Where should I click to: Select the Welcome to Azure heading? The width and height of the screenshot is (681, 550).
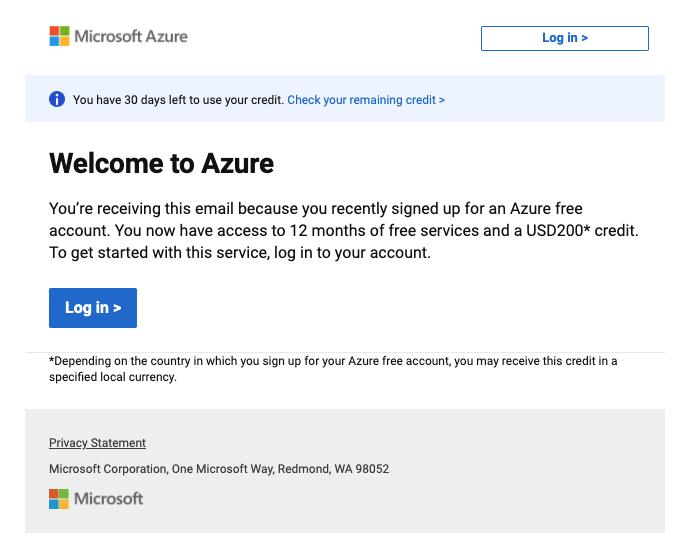click(162, 163)
